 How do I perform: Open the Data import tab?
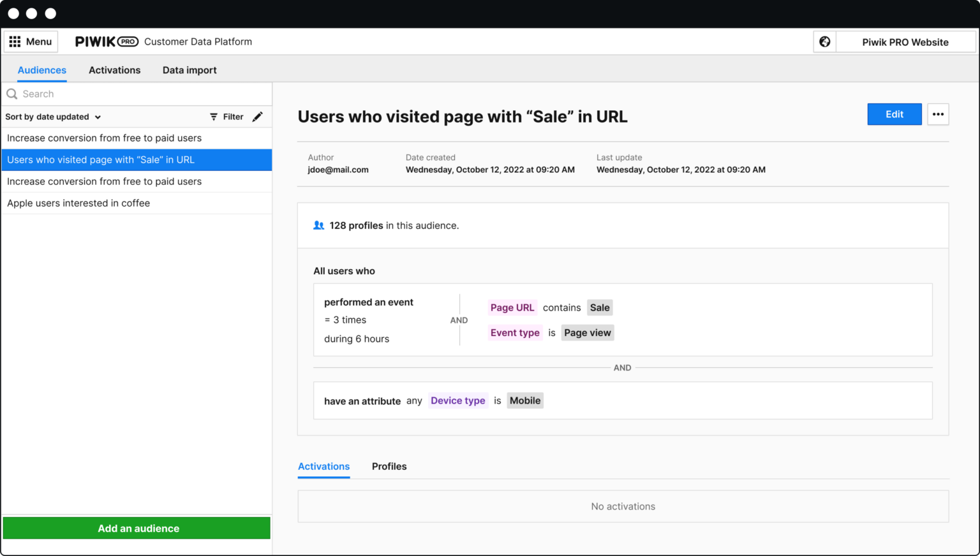pos(189,69)
